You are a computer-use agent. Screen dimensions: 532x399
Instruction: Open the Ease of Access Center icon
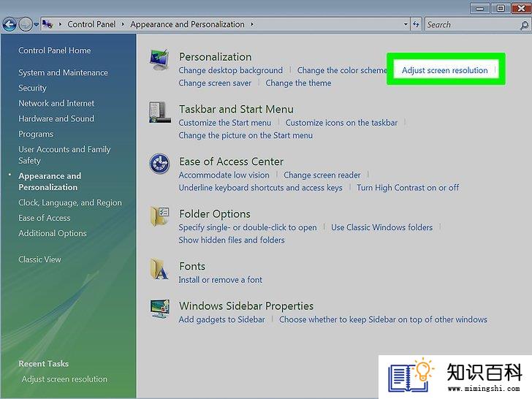click(159, 164)
